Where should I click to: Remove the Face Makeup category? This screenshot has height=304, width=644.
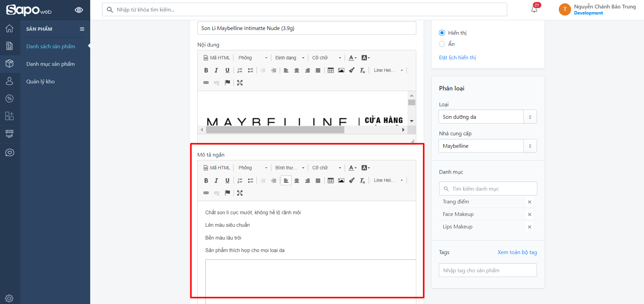tap(529, 214)
